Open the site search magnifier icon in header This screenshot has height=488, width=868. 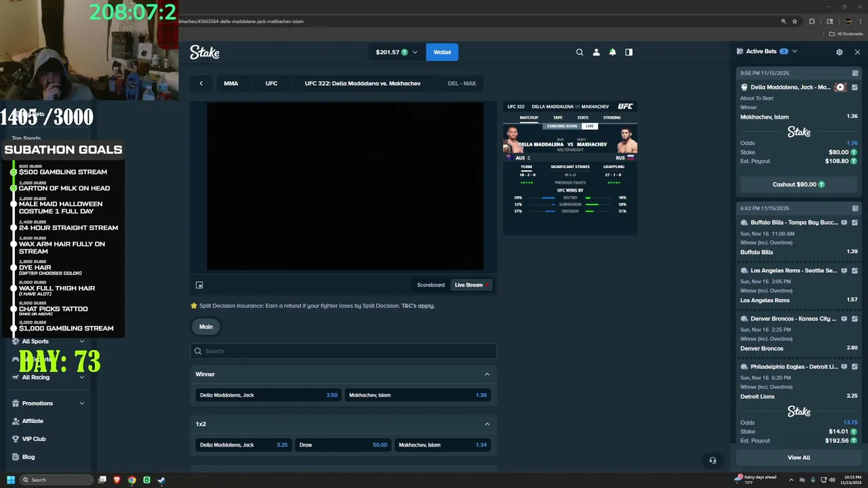(579, 52)
